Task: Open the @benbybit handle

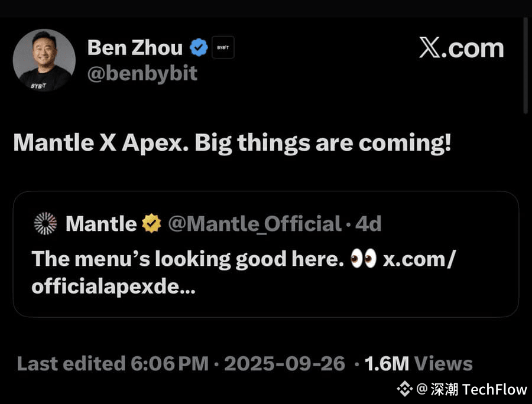Action: click(x=142, y=73)
